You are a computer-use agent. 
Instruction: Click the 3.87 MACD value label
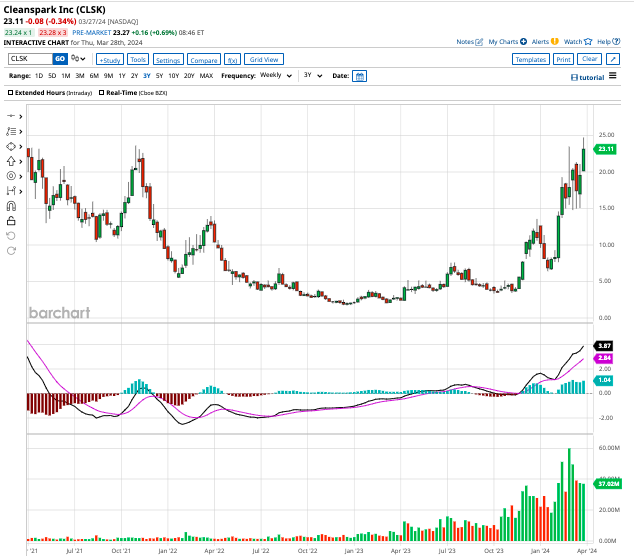604,346
